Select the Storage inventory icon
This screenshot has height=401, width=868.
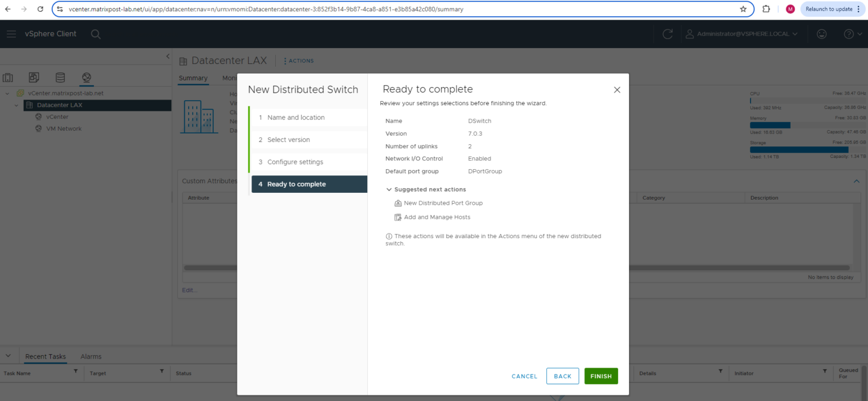tap(60, 77)
